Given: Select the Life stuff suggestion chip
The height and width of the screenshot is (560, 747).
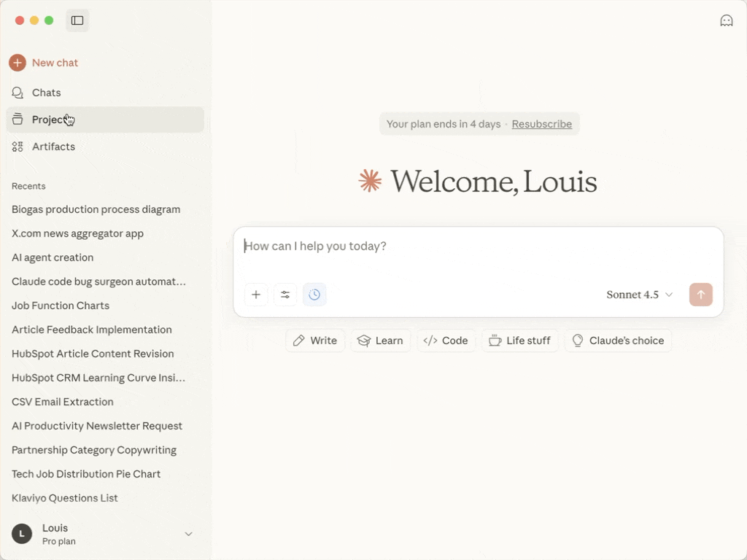Looking at the screenshot, I should 519,341.
